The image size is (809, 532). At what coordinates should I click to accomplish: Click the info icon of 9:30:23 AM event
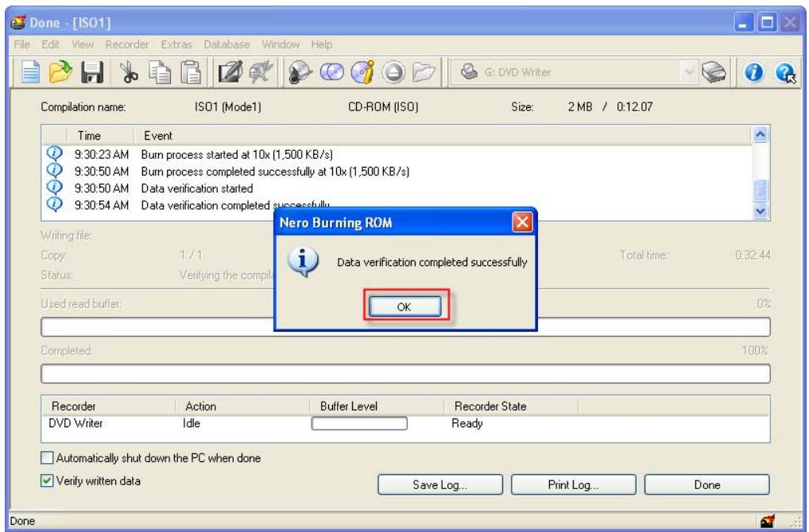[54, 153]
